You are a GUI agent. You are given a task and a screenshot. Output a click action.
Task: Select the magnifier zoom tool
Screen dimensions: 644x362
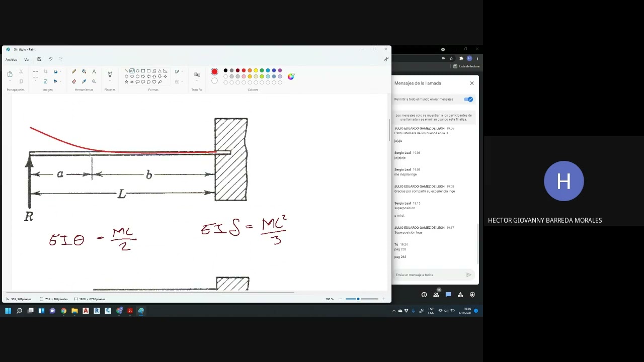point(94,81)
